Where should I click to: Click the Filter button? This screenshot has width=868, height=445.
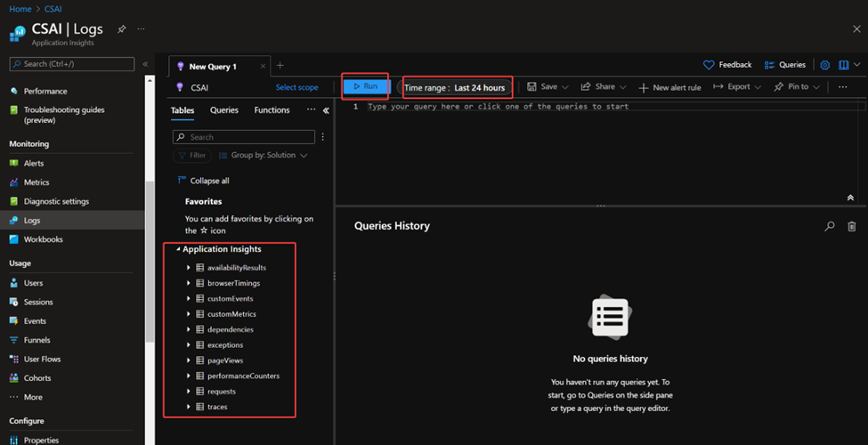pos(192,156)
